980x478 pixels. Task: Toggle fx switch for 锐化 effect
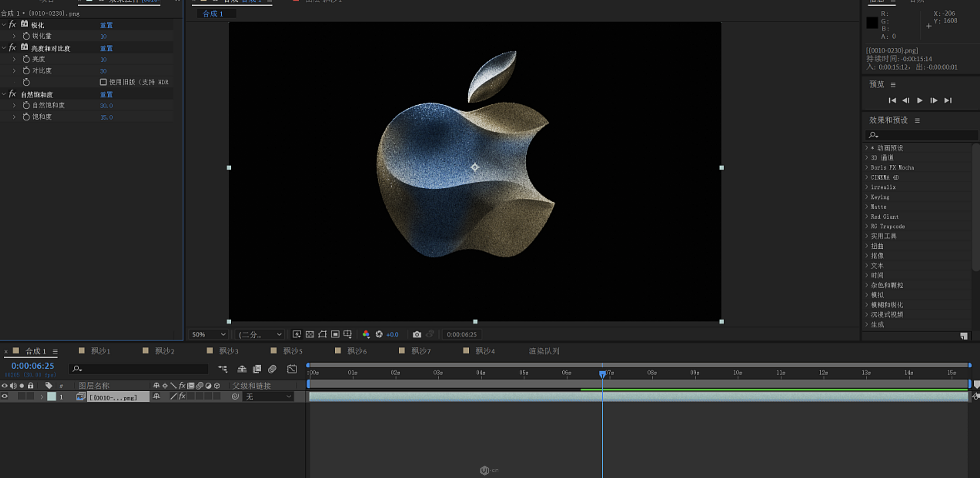point(12,24)
